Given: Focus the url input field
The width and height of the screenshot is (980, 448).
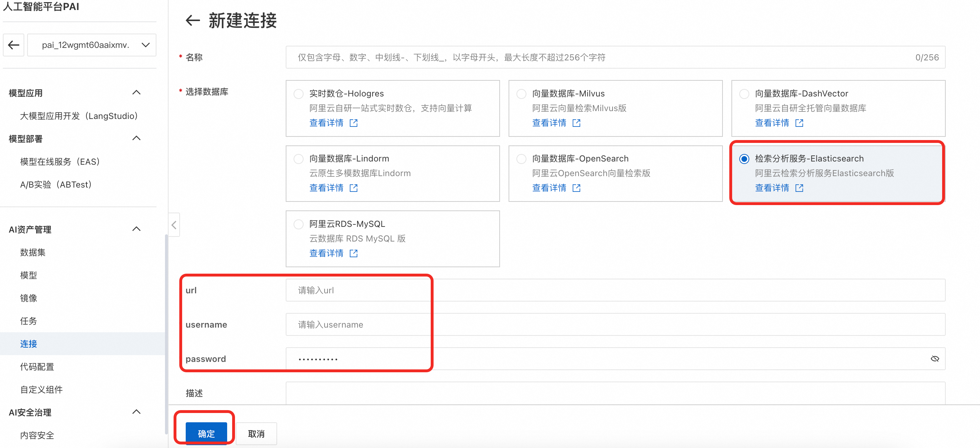Looking at the screenshot, I should (616, 290).
